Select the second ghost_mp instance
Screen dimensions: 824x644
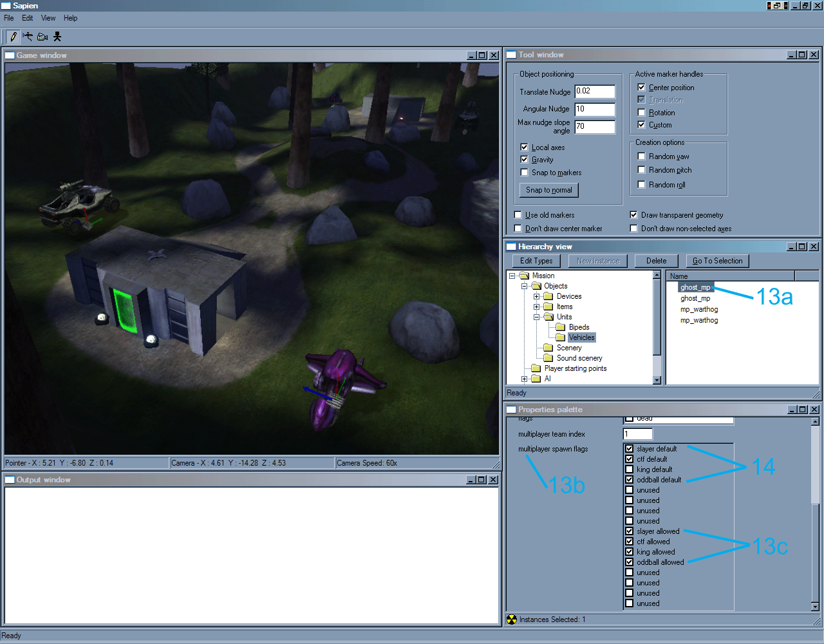695,298
